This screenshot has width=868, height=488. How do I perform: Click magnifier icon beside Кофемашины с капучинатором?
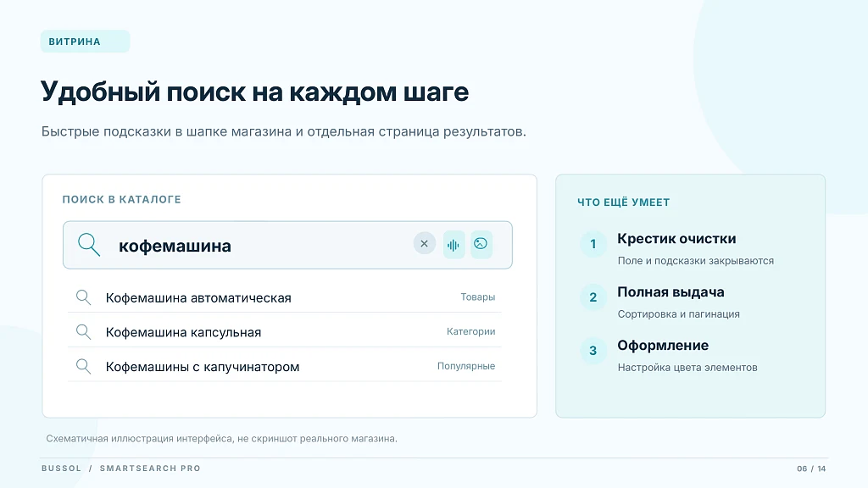[83, 366]
